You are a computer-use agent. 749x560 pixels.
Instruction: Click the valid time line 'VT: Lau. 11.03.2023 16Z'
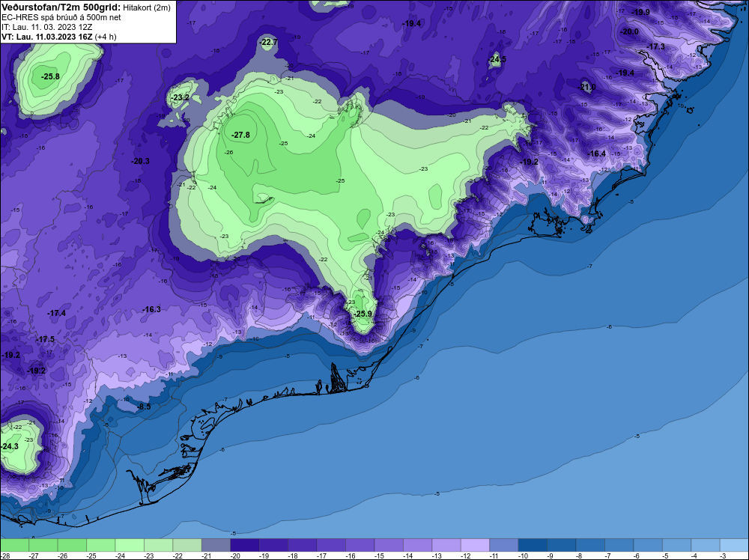click(x=47, y=37)
